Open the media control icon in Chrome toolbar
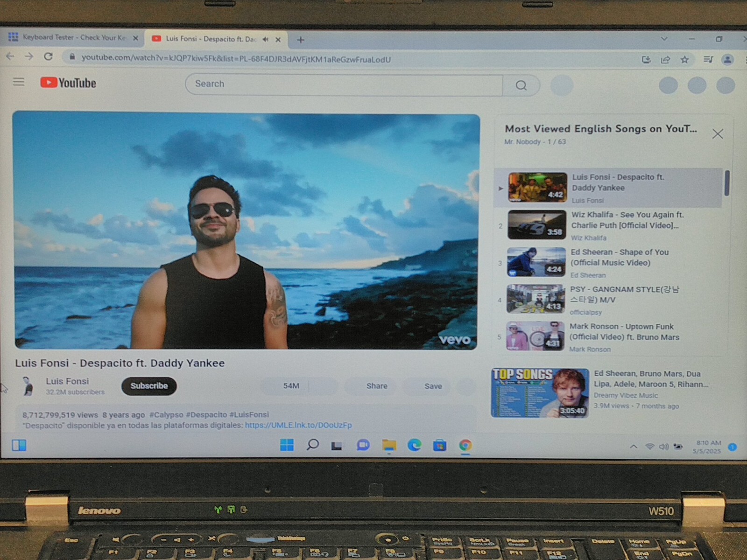Screen dimensions: 747x560 [x=708, y=60]
